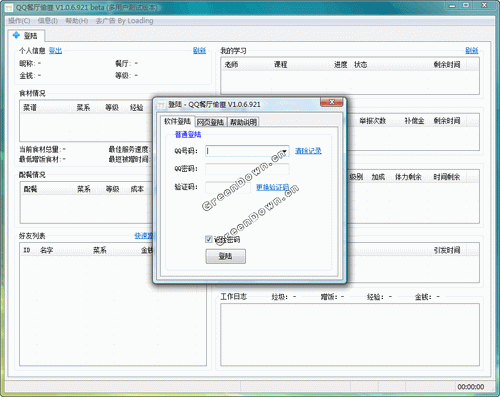Click 刷新 link in 个人信息 section

click(199, 51)
